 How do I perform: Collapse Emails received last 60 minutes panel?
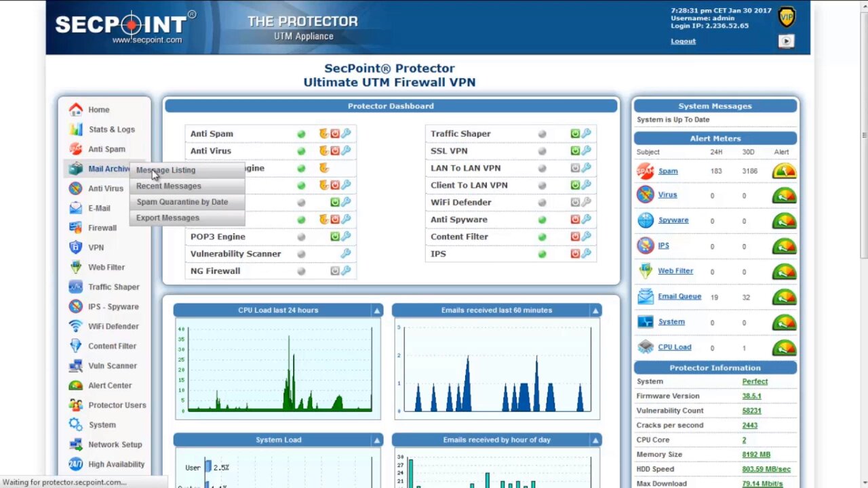click(595, 310)
